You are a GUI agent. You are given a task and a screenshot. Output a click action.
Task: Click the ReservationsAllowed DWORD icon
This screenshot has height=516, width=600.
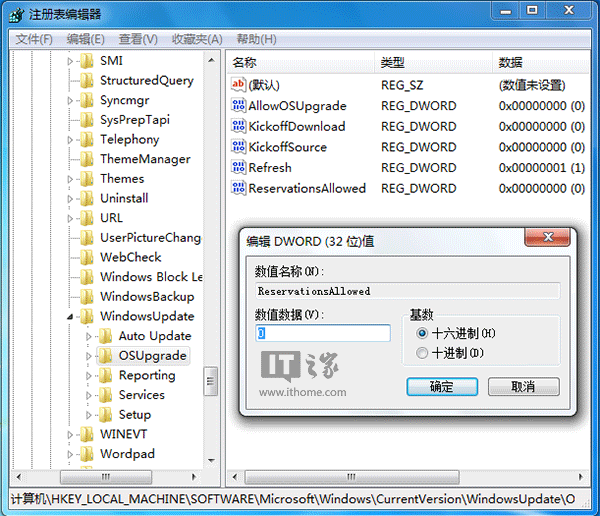[x=238, y=188]
